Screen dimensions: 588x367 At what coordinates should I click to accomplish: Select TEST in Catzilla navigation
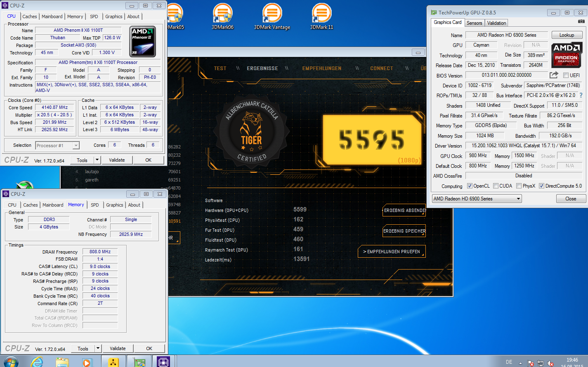click(220, 68)
